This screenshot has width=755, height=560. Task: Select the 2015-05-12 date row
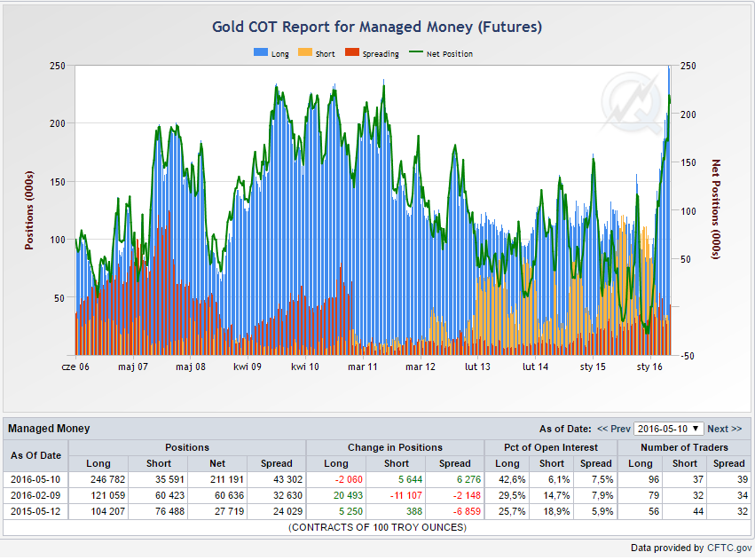click(36, 511)
